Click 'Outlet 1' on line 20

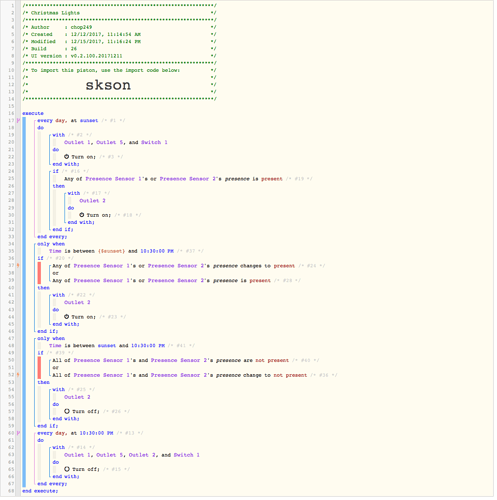(x=77, y=142)
